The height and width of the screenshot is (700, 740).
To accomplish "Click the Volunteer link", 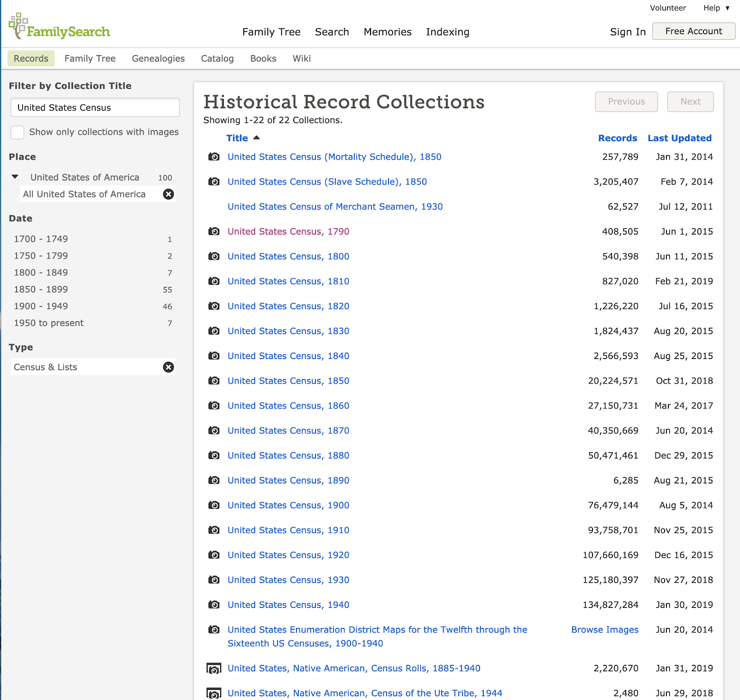I will click(x=668, y=8).
